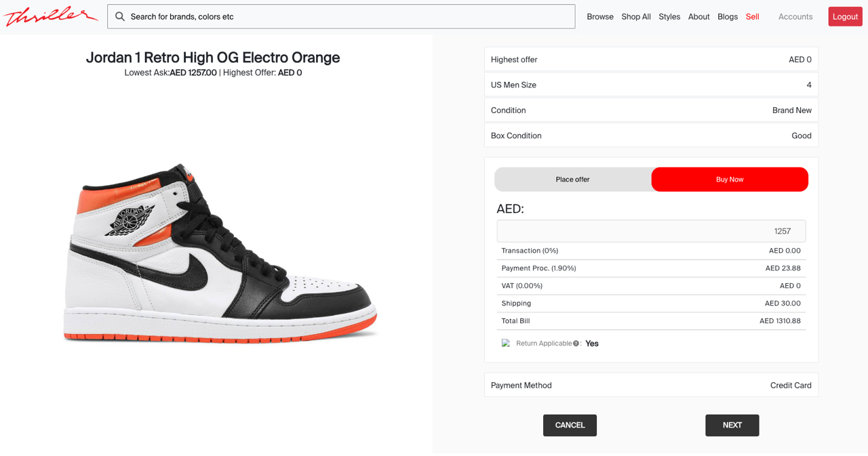Cancel the purchase with CANCEL button
868x456 pixels.
(x=570, y=425)
